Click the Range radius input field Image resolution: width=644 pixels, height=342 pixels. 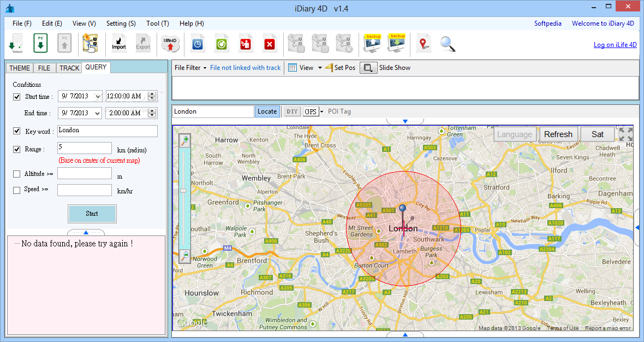pos(84,148)
